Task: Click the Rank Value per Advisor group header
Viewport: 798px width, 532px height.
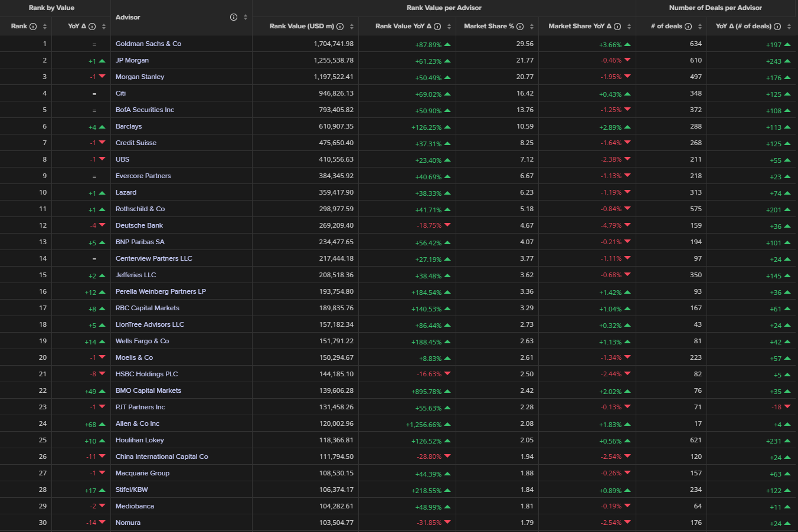Action: pos(444,8)
